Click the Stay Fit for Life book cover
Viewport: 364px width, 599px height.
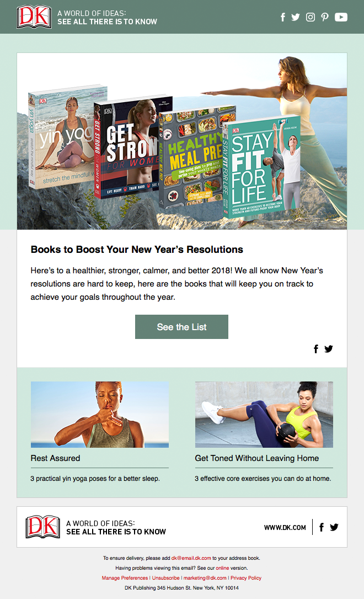click(x=261, y=167)
